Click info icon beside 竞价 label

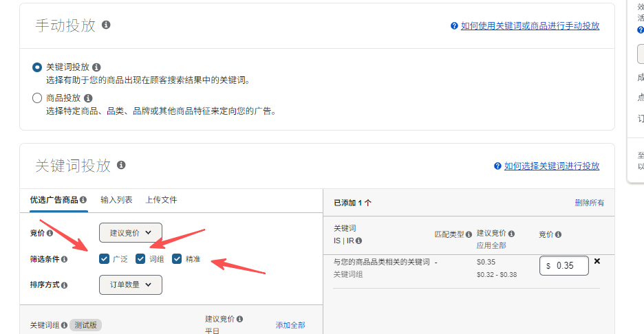[50, 233]
